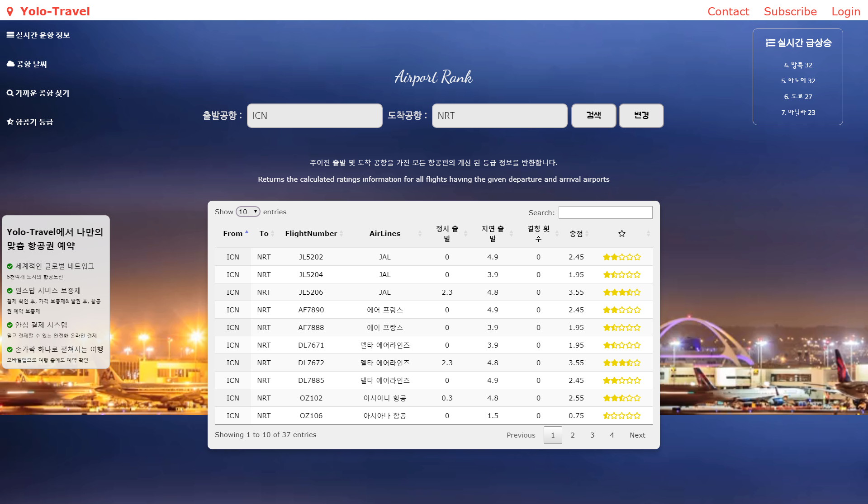This screenshot has height=504, width=868.
Task: Click the star rating for flight JL5204
Action: coord(622,275)
